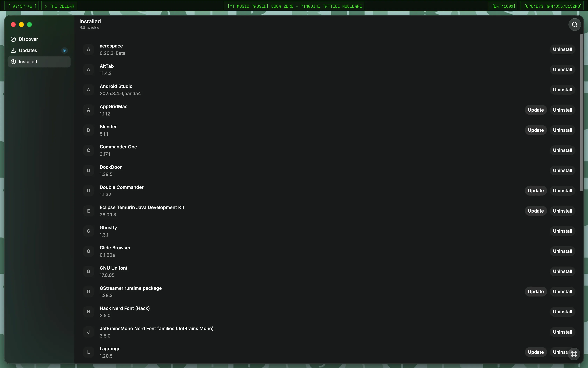Update Lagrange

(535, 352)
